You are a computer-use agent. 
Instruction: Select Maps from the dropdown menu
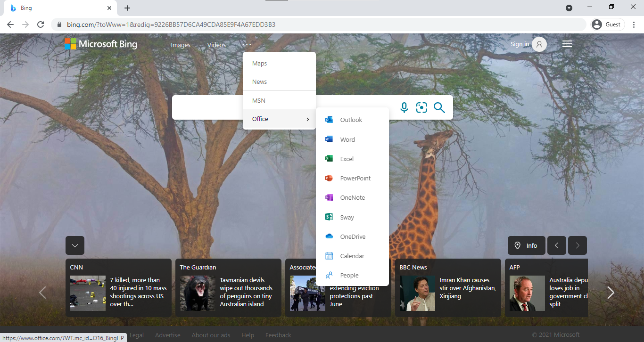pos(279,64)
